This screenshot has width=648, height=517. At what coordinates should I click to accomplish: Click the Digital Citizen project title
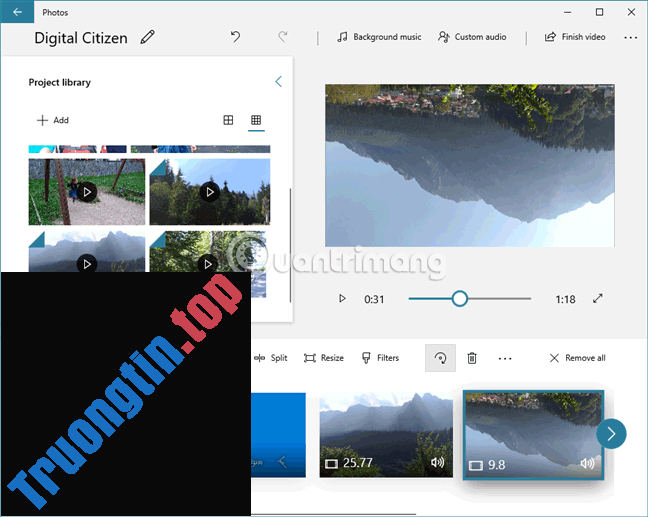[x=81, y=38]
